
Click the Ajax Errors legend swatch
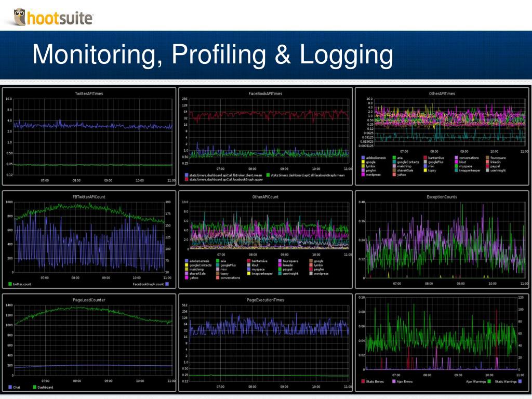[x=394, y=381]
